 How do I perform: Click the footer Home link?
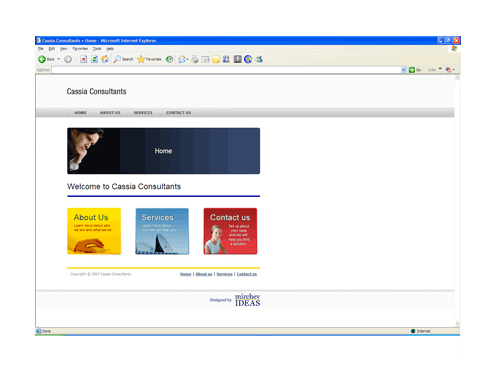click(185, 274)
